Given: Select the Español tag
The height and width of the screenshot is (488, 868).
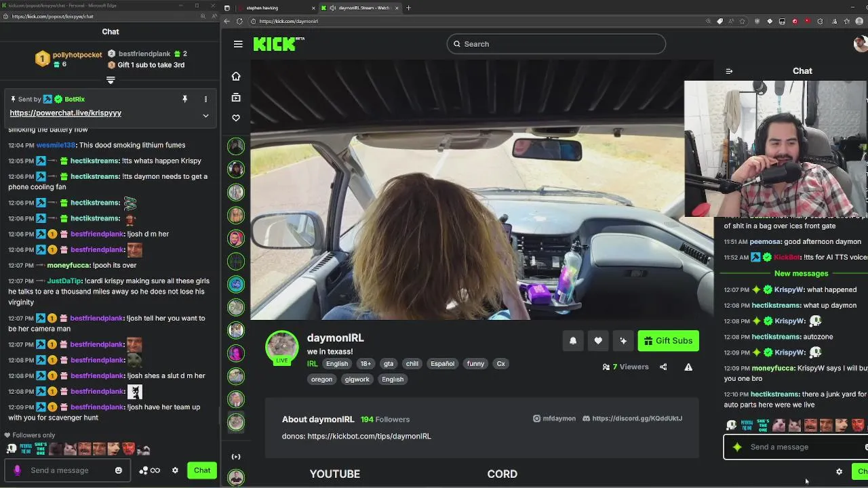Looking at the screenshot, I should [x=442, y=364].
